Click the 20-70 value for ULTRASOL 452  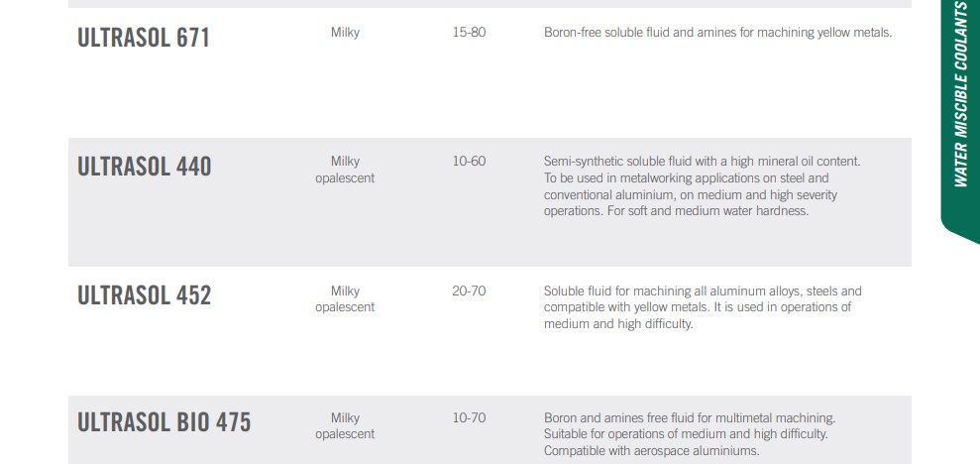point(469,290)
